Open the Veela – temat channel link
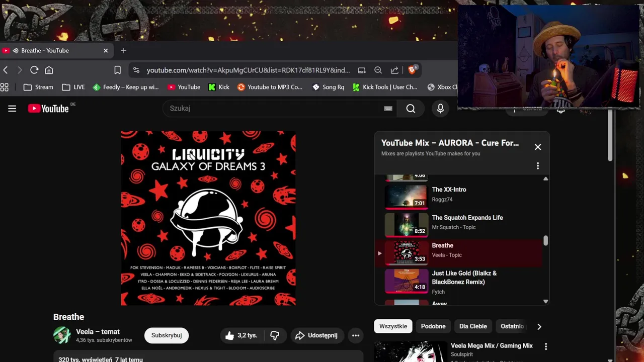Screen dimensions: 644x362 pos(98,332)
